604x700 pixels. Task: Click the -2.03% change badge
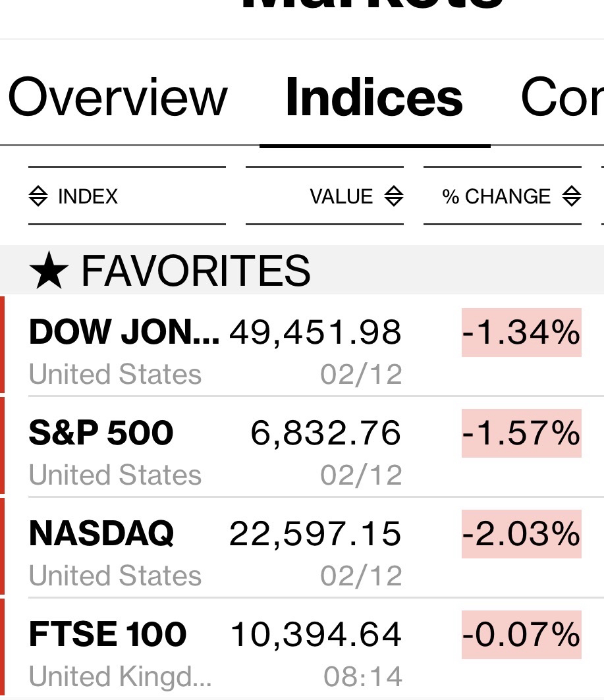pos(521,533)
